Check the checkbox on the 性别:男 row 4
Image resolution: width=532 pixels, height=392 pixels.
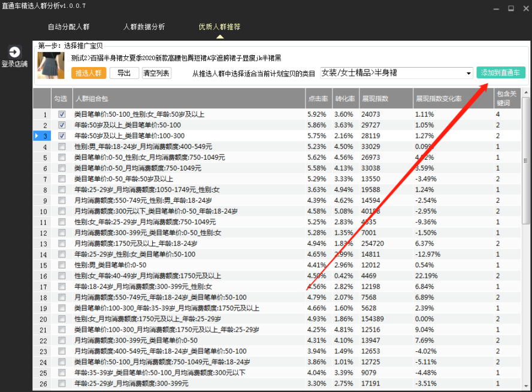(61, 147)
